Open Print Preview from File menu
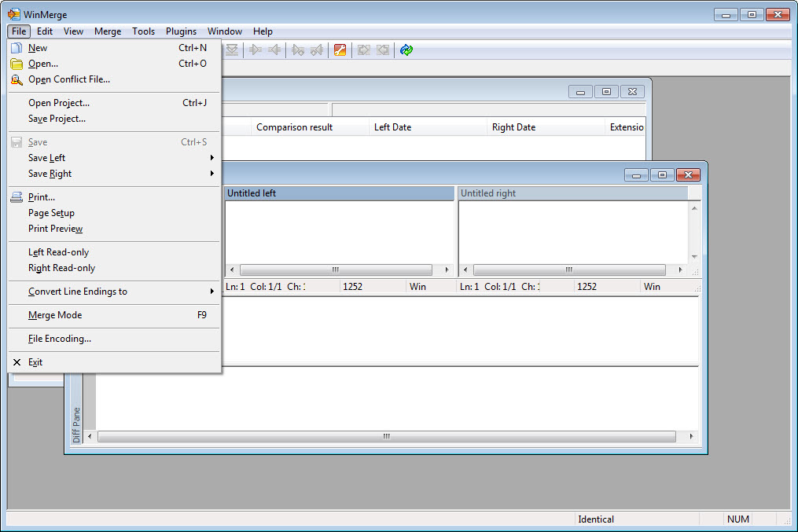The width and height of the screenshot is (798, 532). [x=115, y=229]
